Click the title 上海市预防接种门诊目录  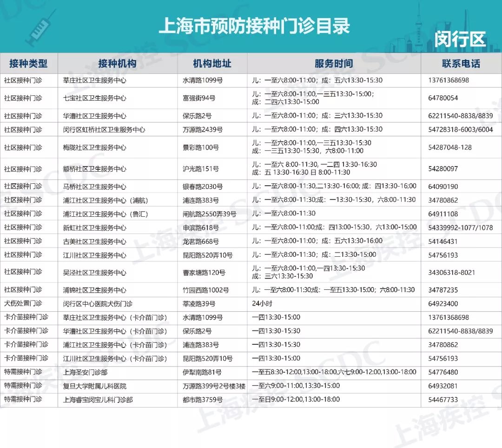coord(254,26)
